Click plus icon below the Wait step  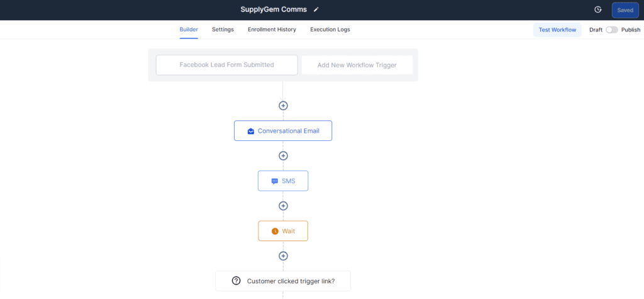click(283, 256)
